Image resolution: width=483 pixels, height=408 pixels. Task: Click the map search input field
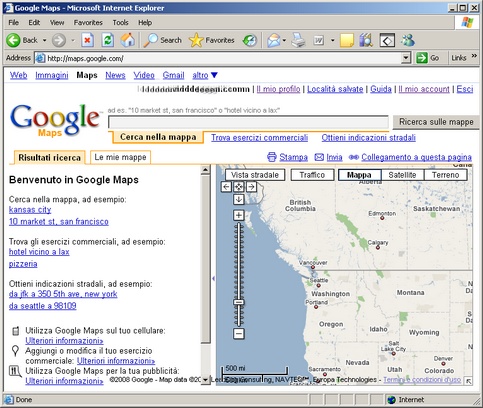tap(248, 122)
